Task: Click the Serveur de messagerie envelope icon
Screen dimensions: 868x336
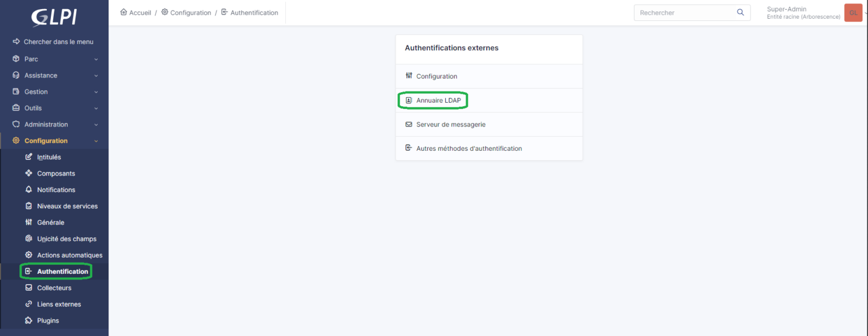Action: [409, 124]
